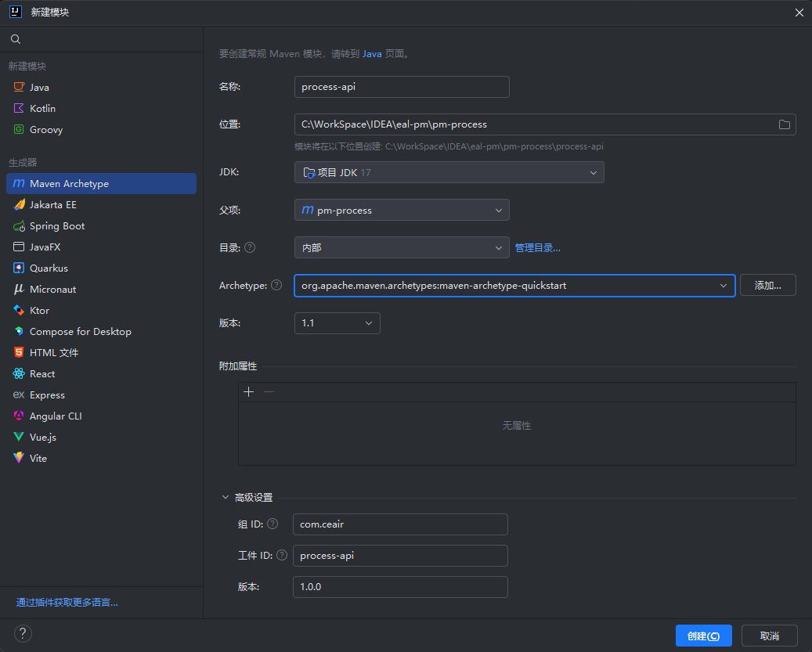The image size is (812, 652).
Task: Choose the Express entry label
Action: click(x=47, y=394)
